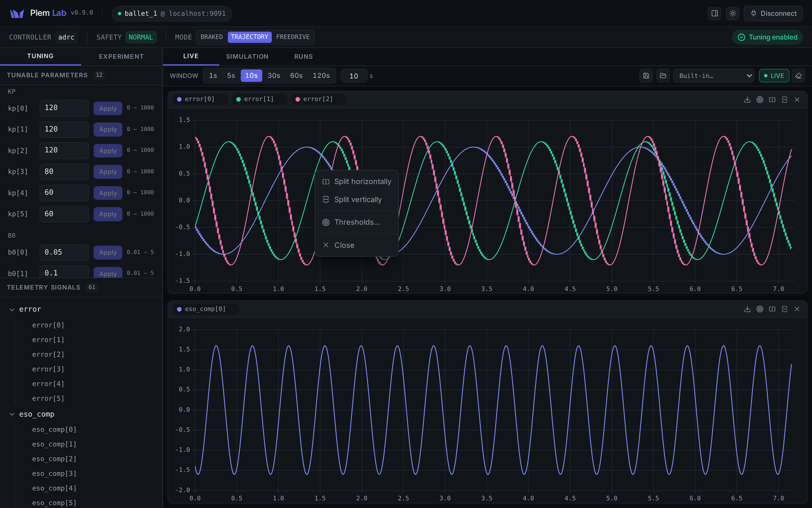Collapse the eso_comp signal group
Image resolution: width=812 pixels, height=508 pixels.
point(12,414)
